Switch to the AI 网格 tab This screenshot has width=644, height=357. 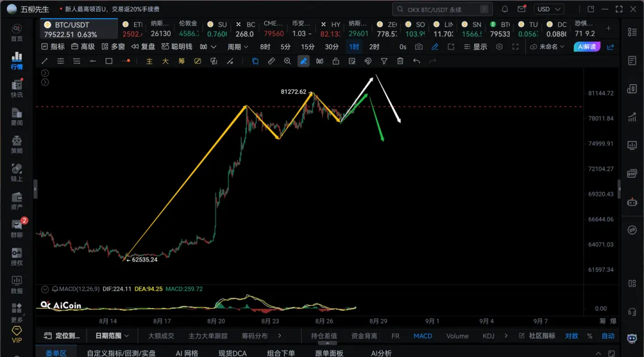pyautogui.click(x=187, y=353)
